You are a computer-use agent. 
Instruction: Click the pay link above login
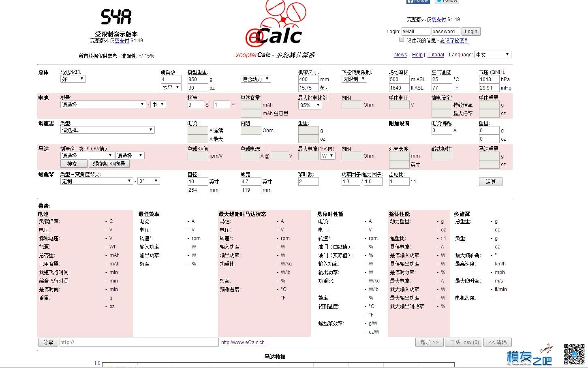[x=438, y=19]
